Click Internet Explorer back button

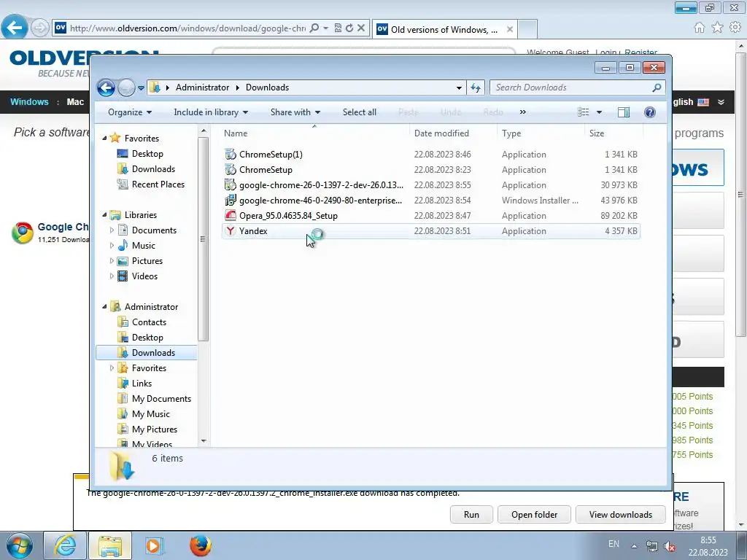tap(15, 27)
